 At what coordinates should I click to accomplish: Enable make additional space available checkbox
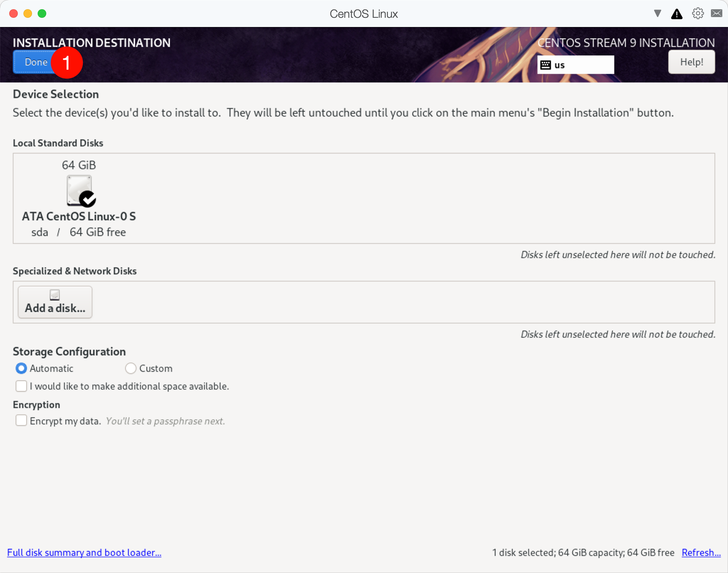(x=21, y=386)
